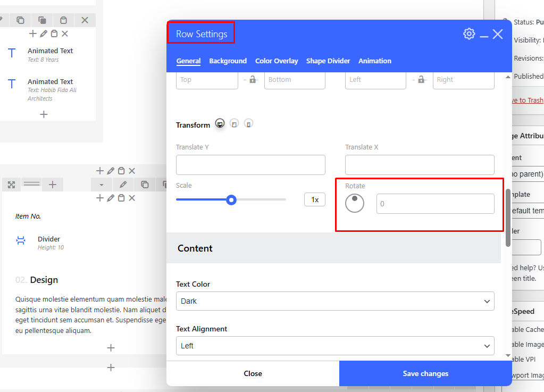Click the Close button in dialog footer
This screenshot has width=544, height=392.
(253, 373)
